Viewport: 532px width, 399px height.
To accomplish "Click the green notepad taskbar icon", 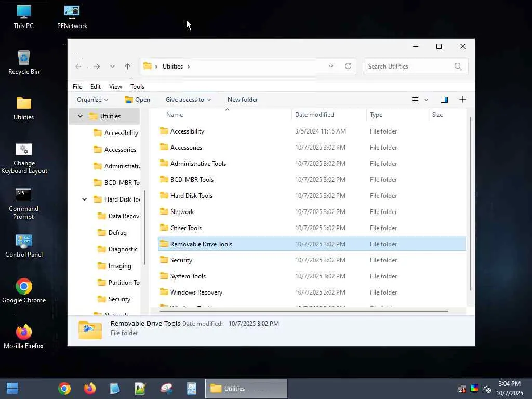I will tap(140, 389).
